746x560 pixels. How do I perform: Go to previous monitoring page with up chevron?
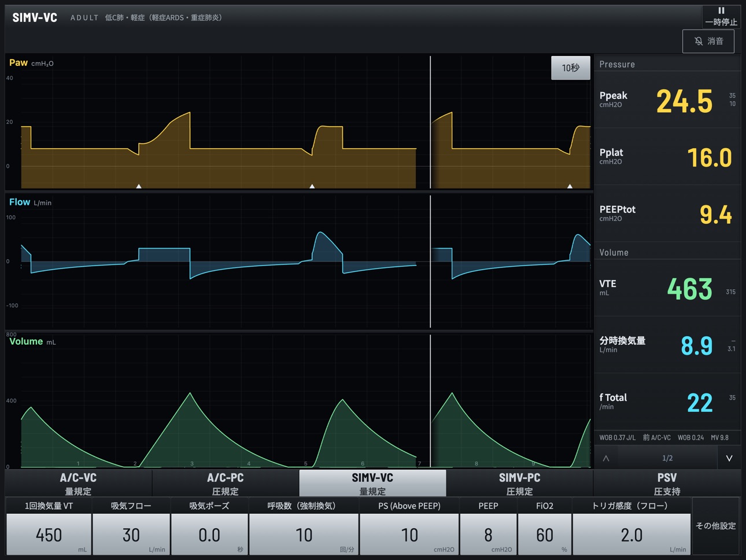(606, 458)
